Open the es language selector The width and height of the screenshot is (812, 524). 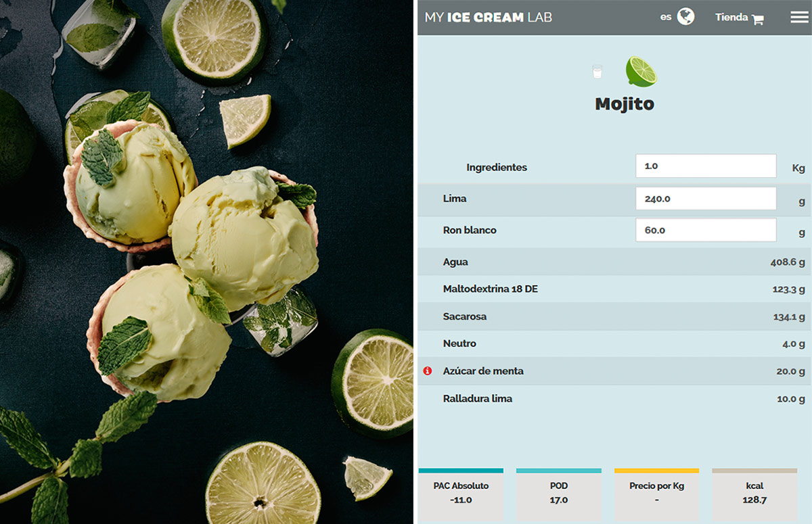point(667,16)
